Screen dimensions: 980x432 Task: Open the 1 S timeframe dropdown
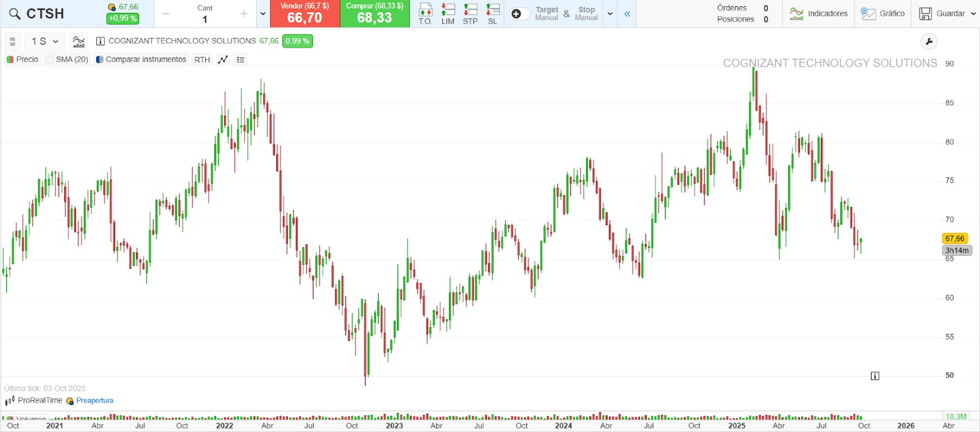tap(45, 41)
